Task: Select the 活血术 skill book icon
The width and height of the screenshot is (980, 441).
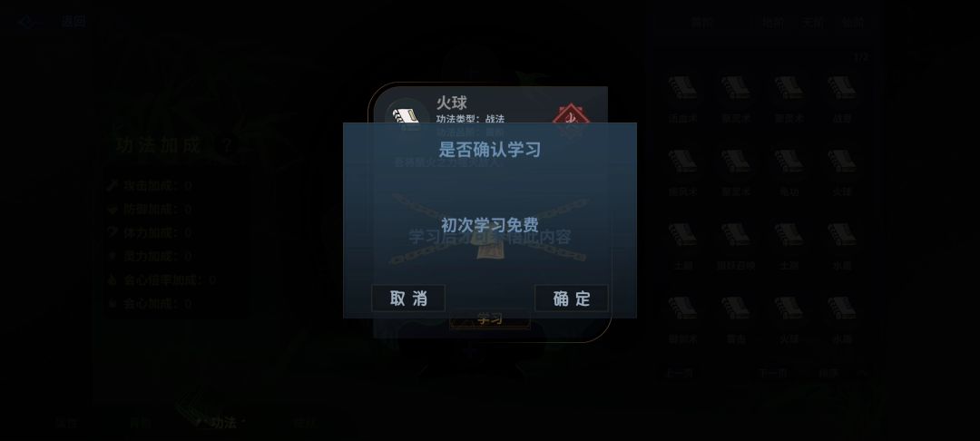Action: (x=682, y=89)
